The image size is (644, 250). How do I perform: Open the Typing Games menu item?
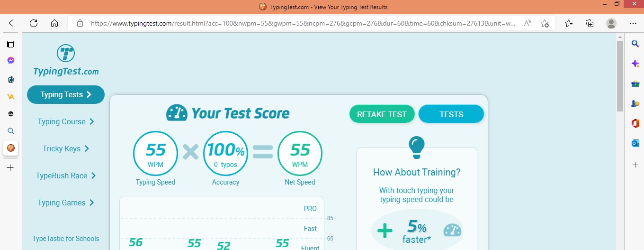(66, 203)
